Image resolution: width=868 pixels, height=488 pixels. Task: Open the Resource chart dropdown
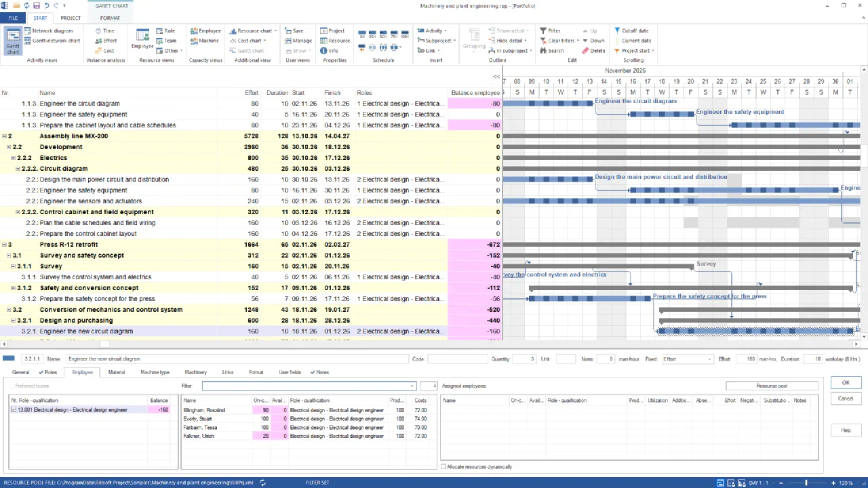click(x=275, y=30)
